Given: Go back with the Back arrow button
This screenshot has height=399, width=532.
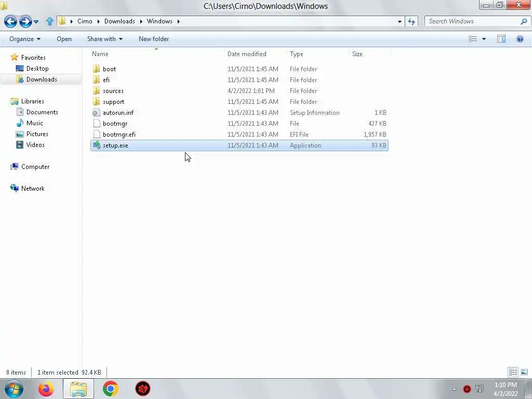Looking at the screenshot, I should point(10,21).
